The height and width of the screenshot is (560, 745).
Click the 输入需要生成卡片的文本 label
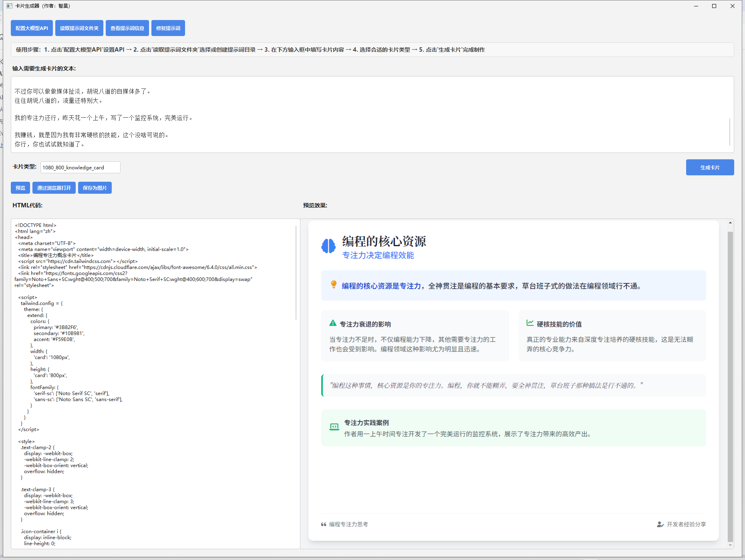point(44,68)
